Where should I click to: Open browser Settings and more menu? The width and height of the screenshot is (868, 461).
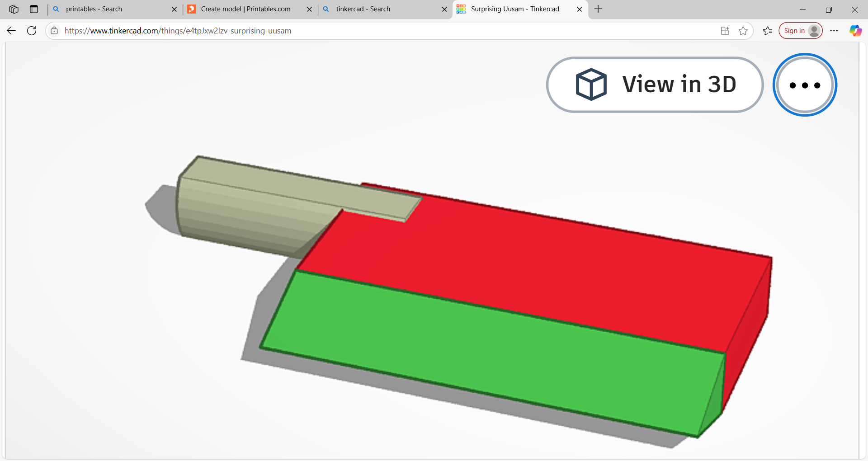[x=834, y=31]
